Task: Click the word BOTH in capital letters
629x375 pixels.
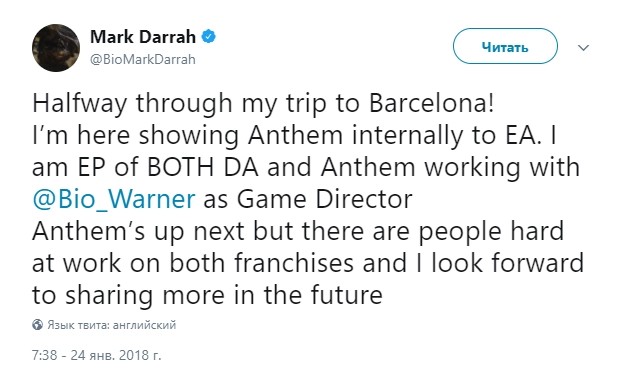Action: click(x=181, y=167)
